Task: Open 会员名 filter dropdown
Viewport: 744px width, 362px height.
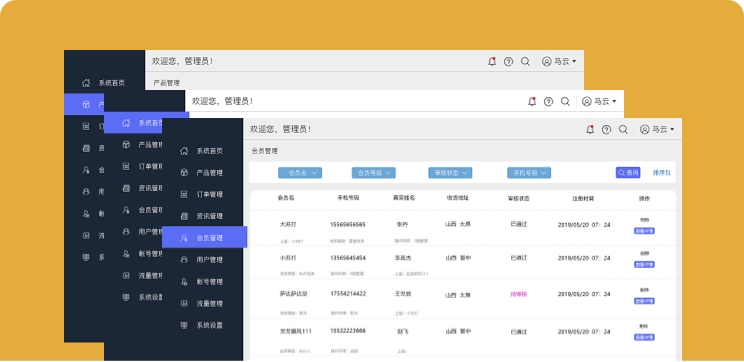Action: click(x=300, y=173)
